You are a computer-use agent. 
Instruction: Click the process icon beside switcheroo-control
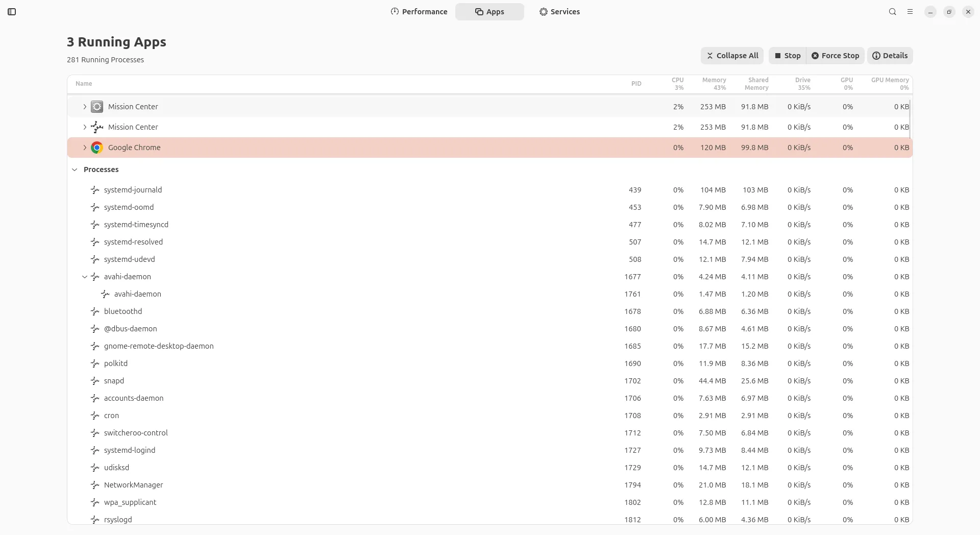point(95,433)
